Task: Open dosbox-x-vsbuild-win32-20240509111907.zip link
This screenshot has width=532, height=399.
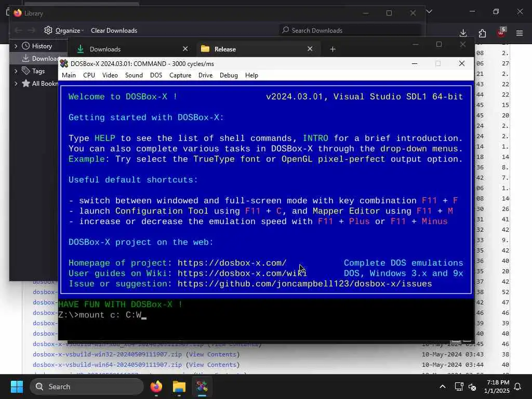Action: (107, 354)
